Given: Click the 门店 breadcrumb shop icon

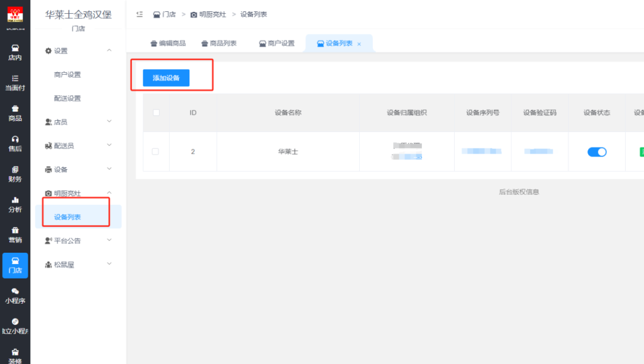Looking at the screenshot, I should [x=157, y=14].
